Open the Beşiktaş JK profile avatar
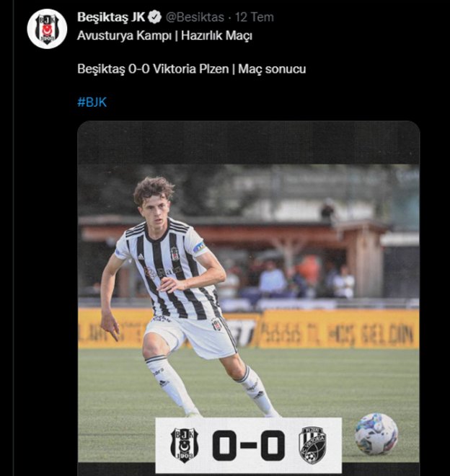This screenshot has width=450, height=476. (x=47, y=29)
